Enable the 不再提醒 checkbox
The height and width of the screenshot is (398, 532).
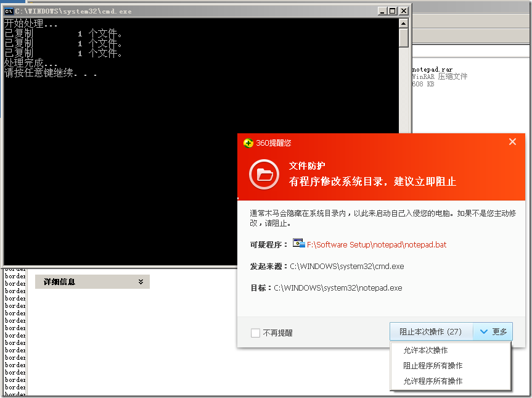click(x=255, y=333)
